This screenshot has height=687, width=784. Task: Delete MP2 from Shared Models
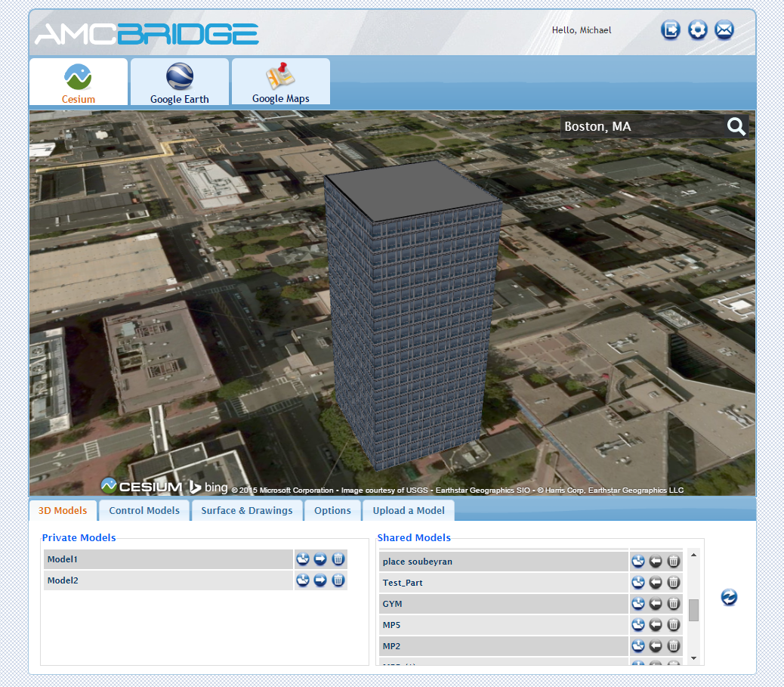[x=673, y=646]
